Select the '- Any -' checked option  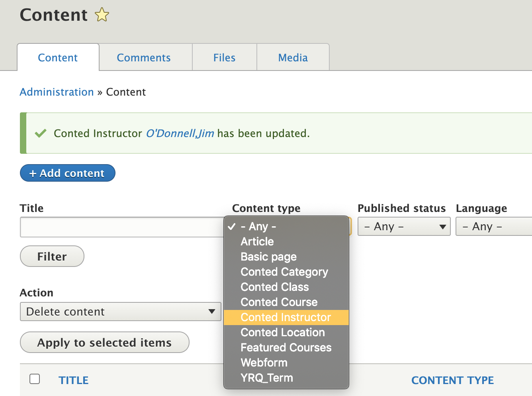pyautogui.click(x=258, y=226)
